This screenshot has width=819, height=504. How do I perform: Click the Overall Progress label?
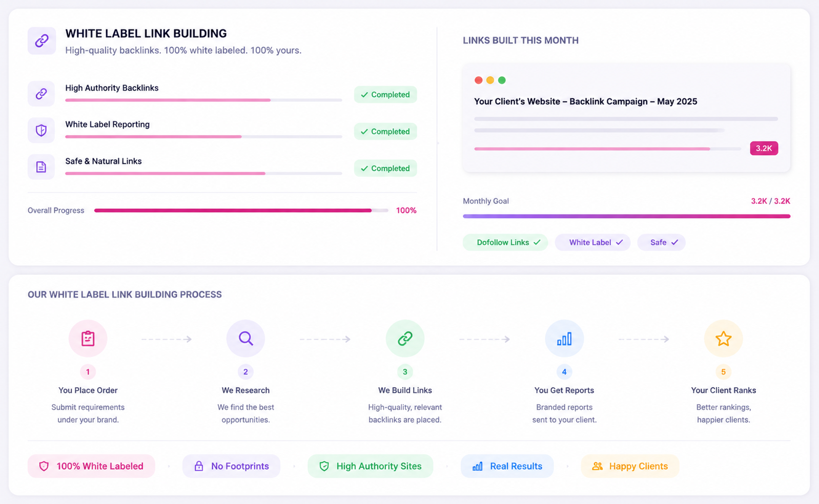56,211
